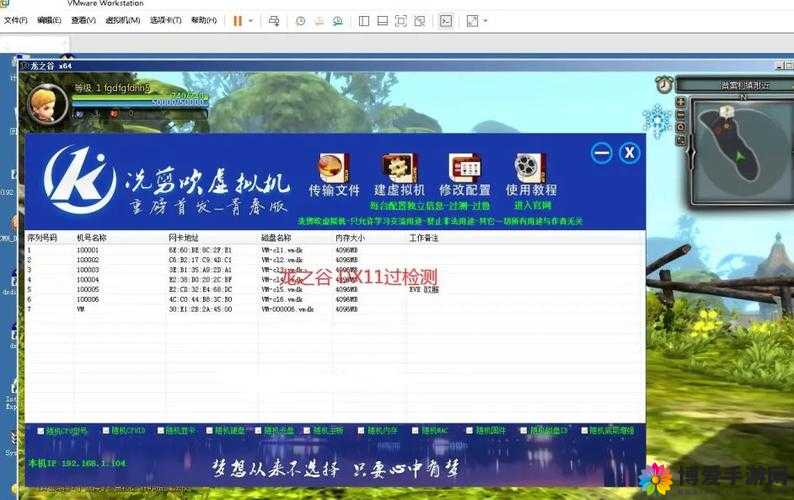Expand the power options dropdown arrow
The width and height of the screenshot is (794, 500).
251,21
